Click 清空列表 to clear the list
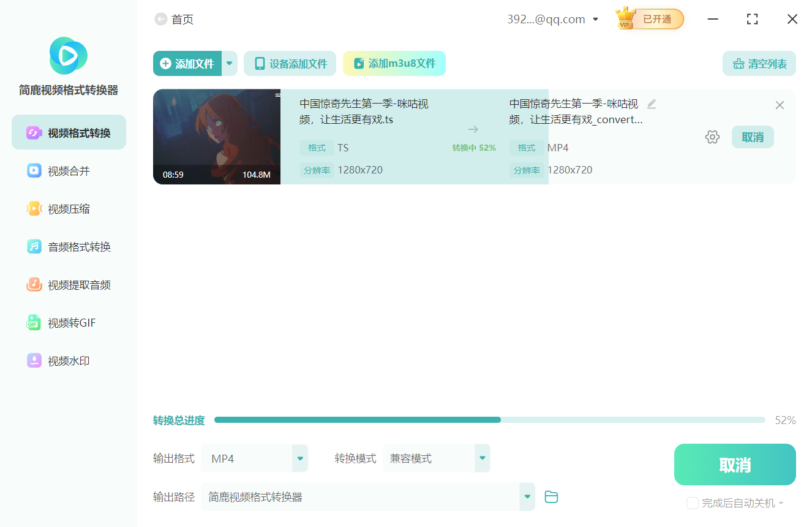 [x=759, y=63]
